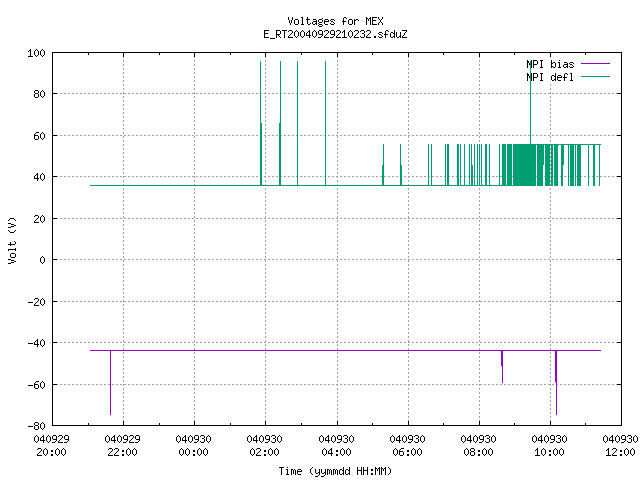Click the purple downward spike just before 22:00
Viewport: 640px width, 480px height.
[110, 382]
